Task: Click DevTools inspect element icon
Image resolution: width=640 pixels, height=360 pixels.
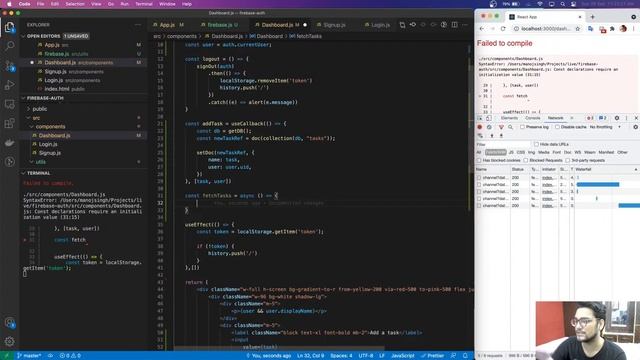Action: click(480, 118)
